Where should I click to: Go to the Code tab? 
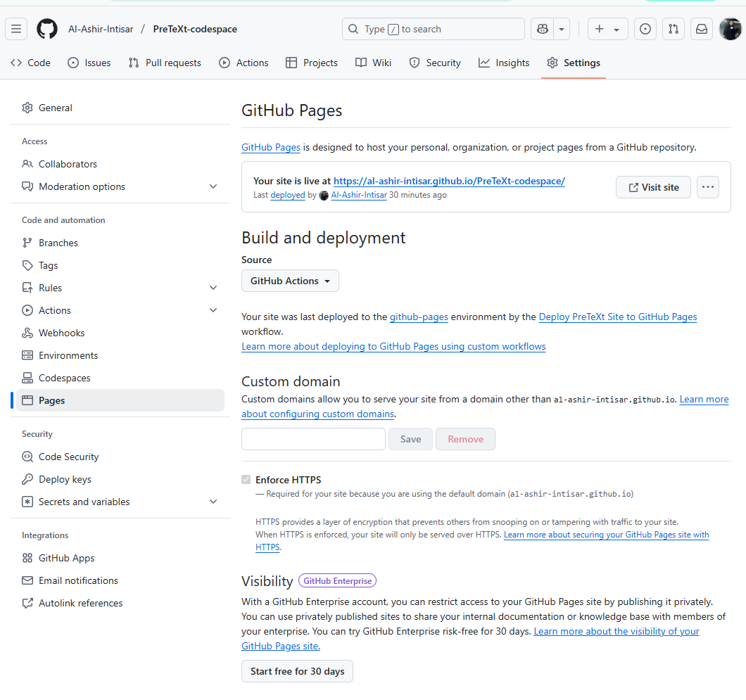pyautogui.click(x=30, y=63)
